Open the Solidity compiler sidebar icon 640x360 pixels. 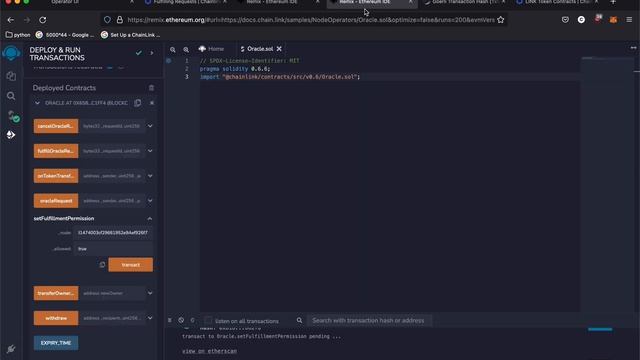[x=13, y=117]
